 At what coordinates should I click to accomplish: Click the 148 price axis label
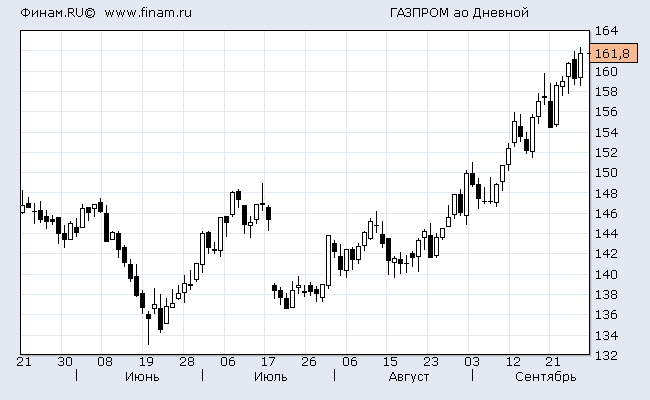(x=606, y=193)
